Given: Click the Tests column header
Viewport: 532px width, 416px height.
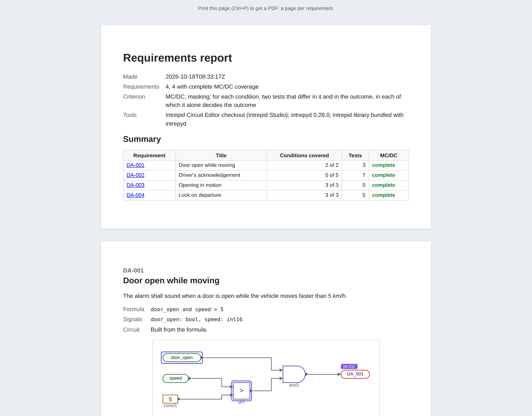Looking at the screenshot, I should coord(355,155).
